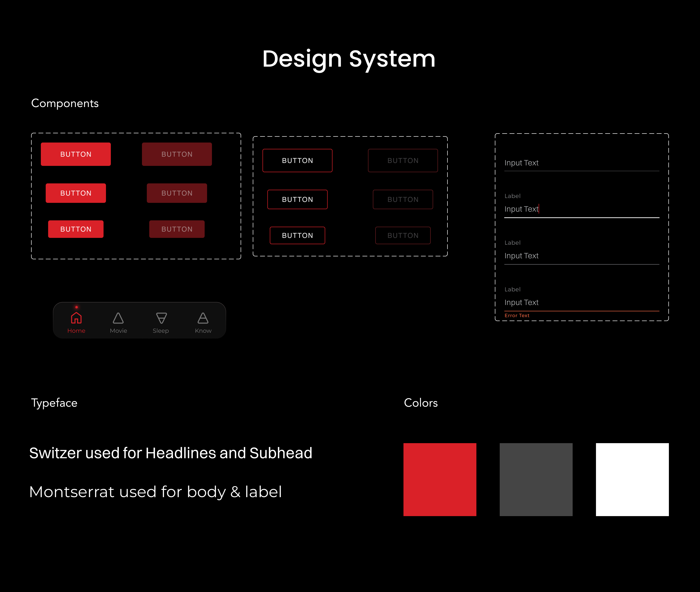
Task: Click the largest dark red disabled BUTTON
Action: [177, 154]
